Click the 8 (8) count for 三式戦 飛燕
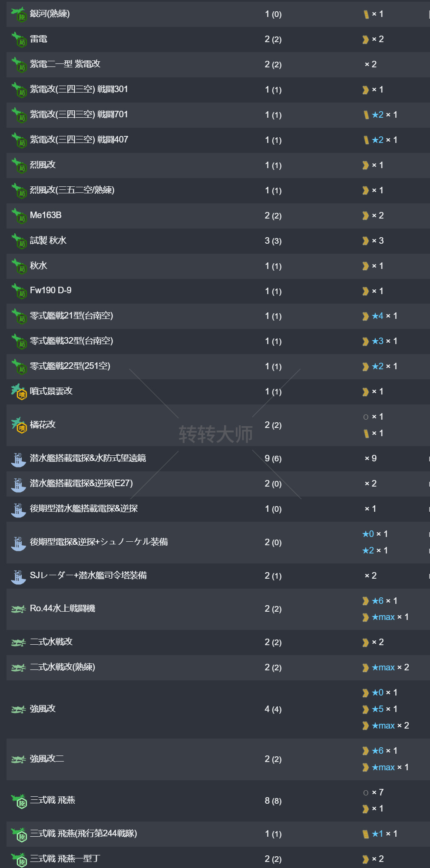Image resolution: width=430 pixels, height=868 pixels. [273, 801]
